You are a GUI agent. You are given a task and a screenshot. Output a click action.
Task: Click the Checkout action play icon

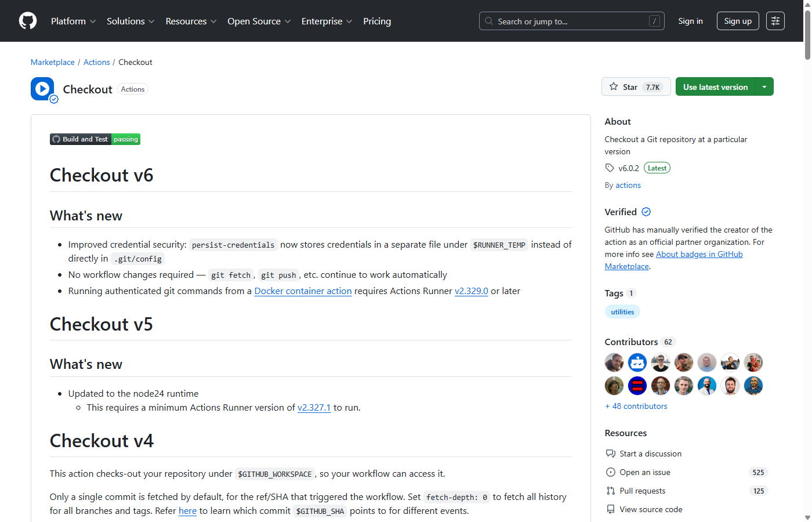click(x=42, y=89)
